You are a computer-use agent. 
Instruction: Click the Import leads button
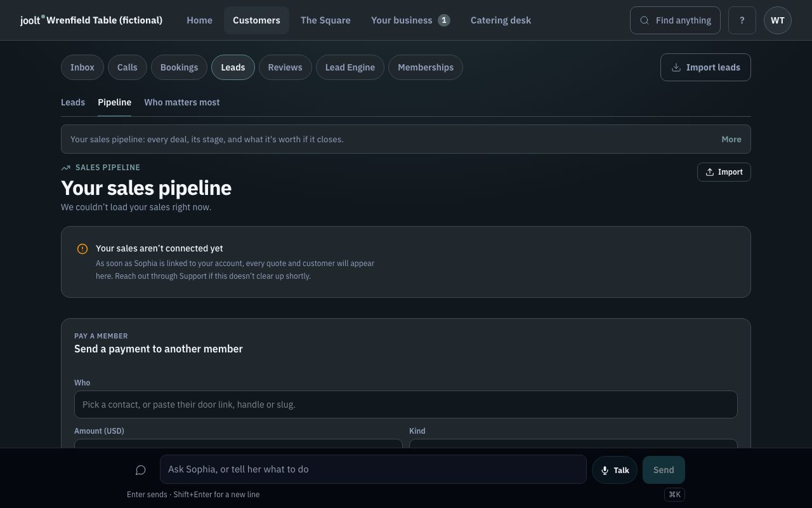pos(705,67)
